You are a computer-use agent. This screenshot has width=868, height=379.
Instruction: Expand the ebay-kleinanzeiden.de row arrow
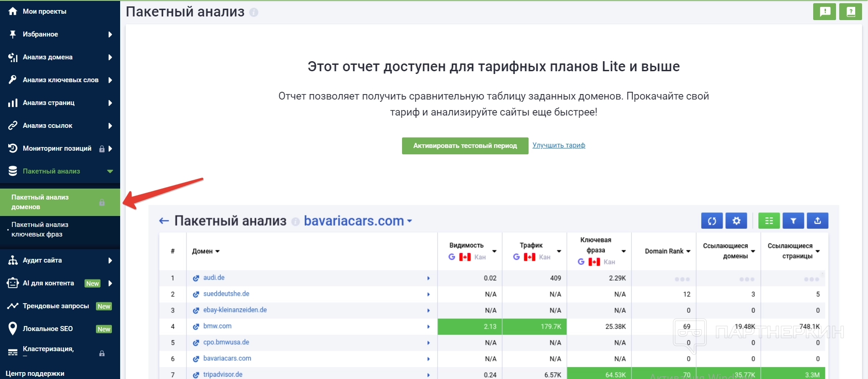click(429, 311)
